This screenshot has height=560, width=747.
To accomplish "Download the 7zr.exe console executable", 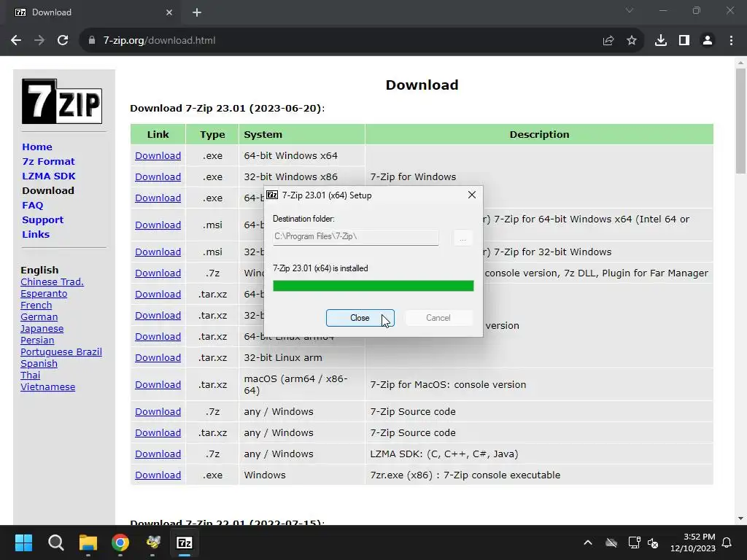I will 158,475.
